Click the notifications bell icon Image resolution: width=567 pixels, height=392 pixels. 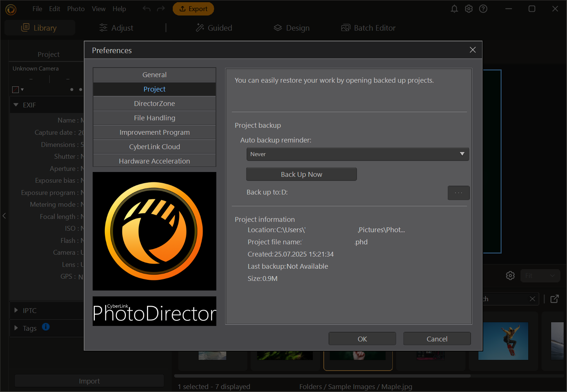click(454, 9)
